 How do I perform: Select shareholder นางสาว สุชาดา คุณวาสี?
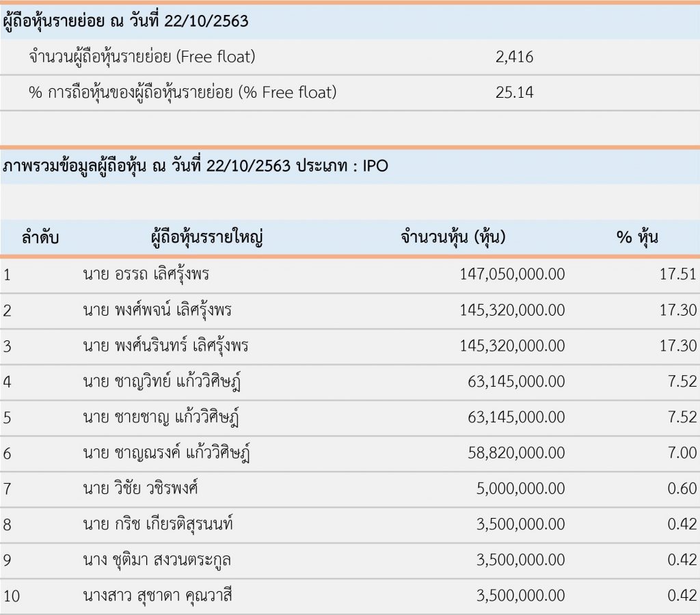158,595
